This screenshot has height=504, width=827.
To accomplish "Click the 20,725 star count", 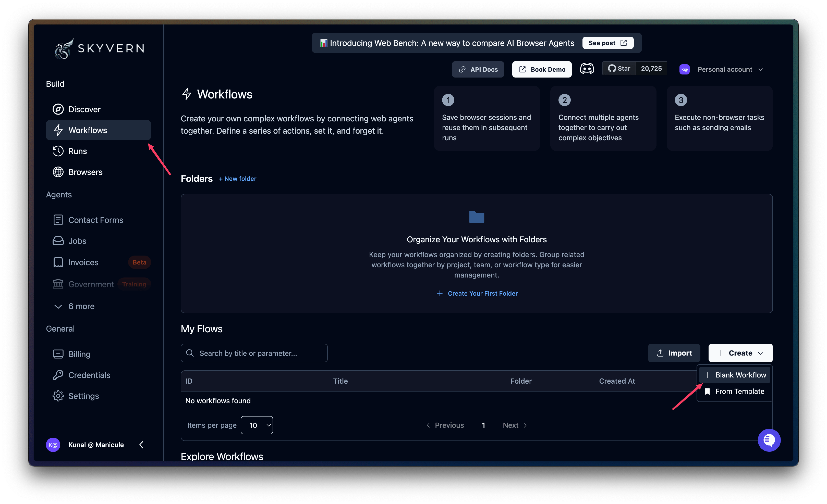I will [651, 69].
